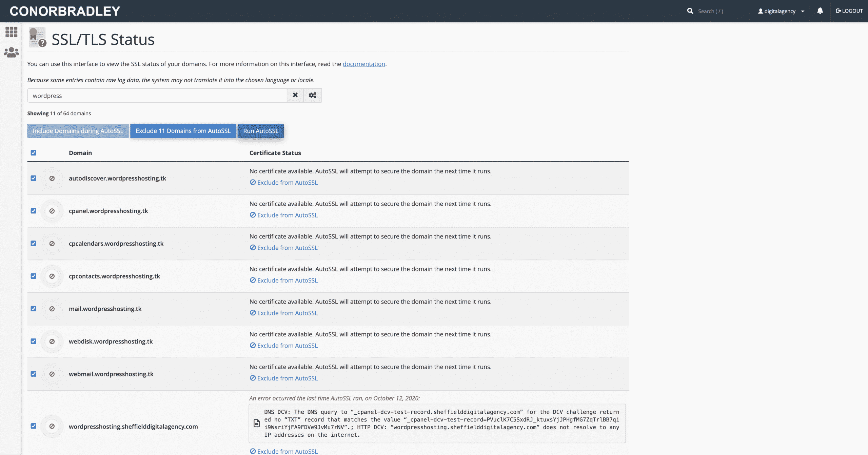Click the search magnifier icon in header

coord(690,11)
